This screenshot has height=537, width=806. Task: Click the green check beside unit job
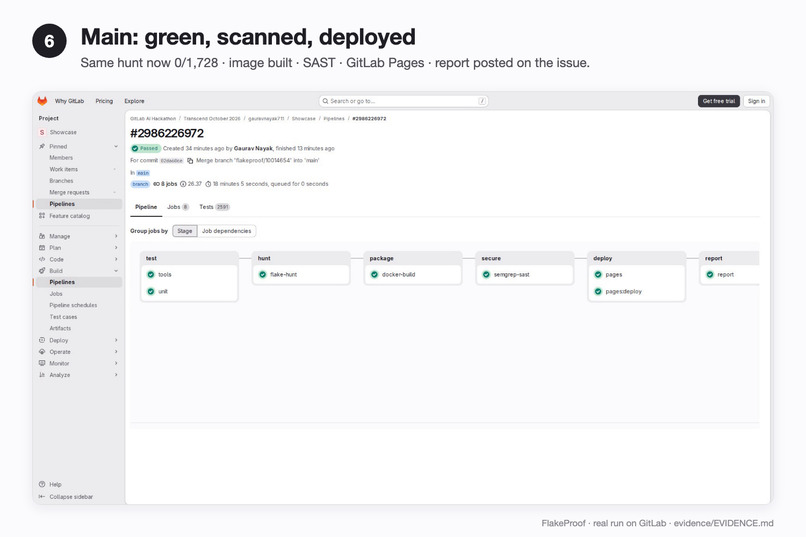click(x=151, y=291)
